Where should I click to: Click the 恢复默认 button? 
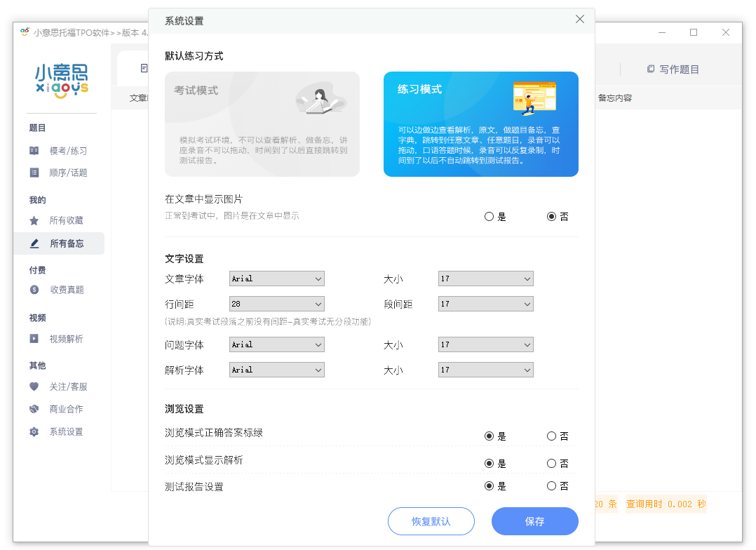[431, 521]
